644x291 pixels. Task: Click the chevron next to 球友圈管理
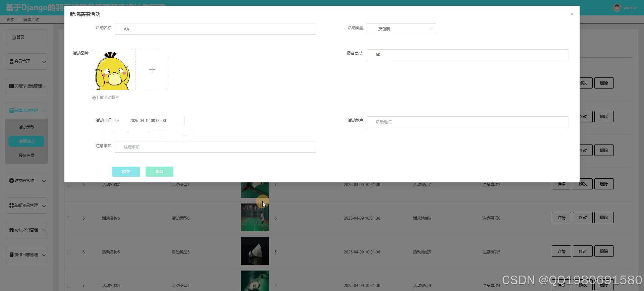44,181
